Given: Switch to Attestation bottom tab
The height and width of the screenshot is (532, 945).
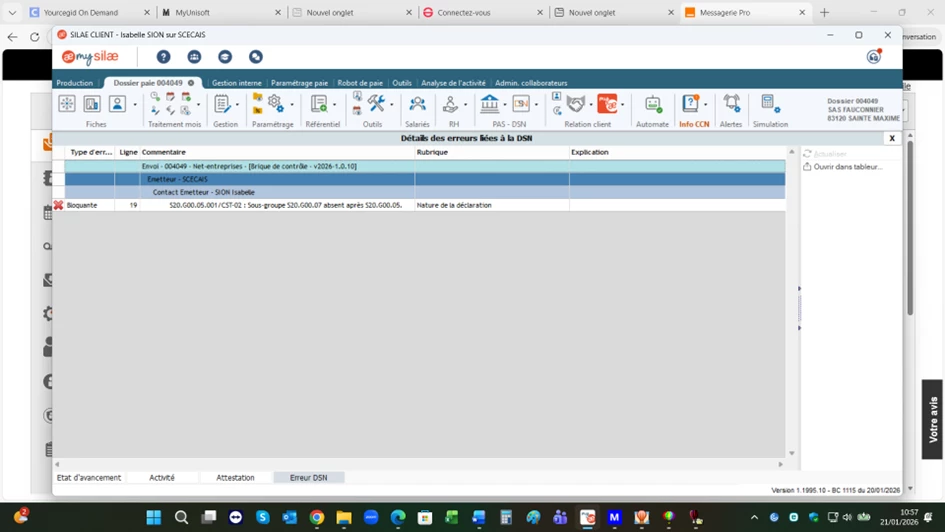Looking at the screenshot, I should pyautogui.click(x=235, y=478).
